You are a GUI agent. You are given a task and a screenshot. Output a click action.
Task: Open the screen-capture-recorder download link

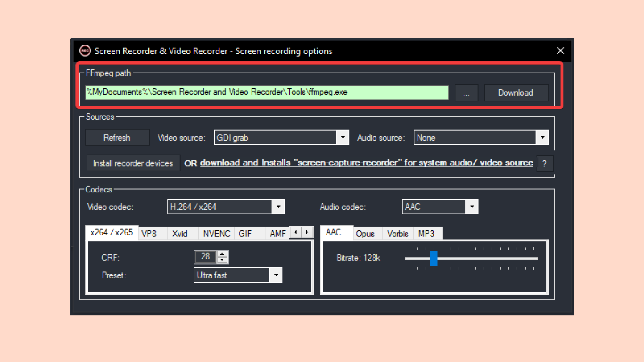[367, 163]
